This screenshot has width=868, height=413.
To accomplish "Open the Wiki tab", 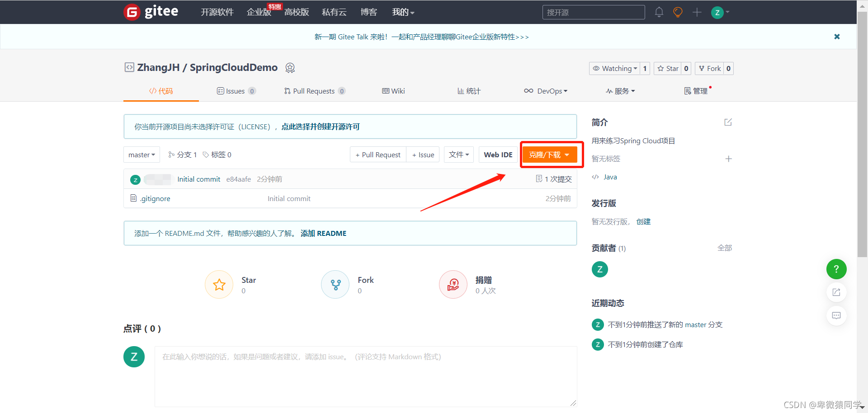I will 393,91.
